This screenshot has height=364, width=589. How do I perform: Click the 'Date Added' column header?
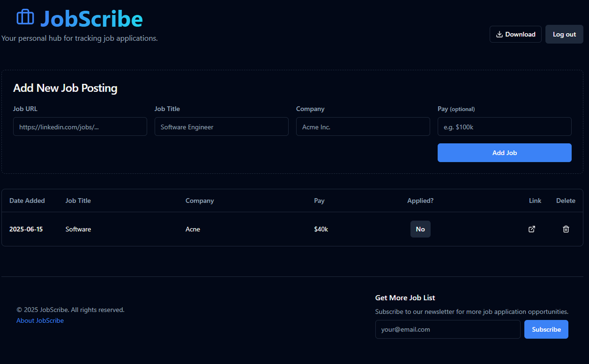click(x=27, y=201)
